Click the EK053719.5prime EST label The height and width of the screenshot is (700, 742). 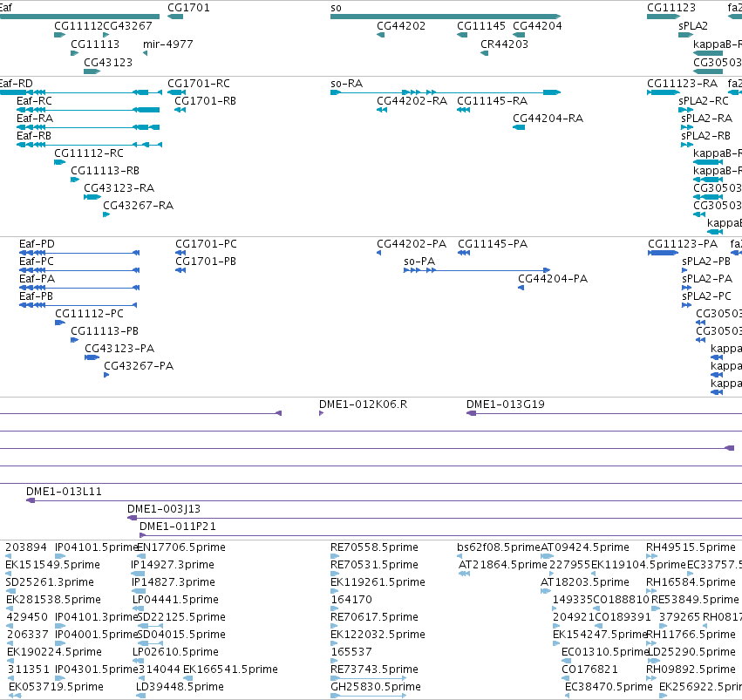pyautogui.click(x=56, y=687)
